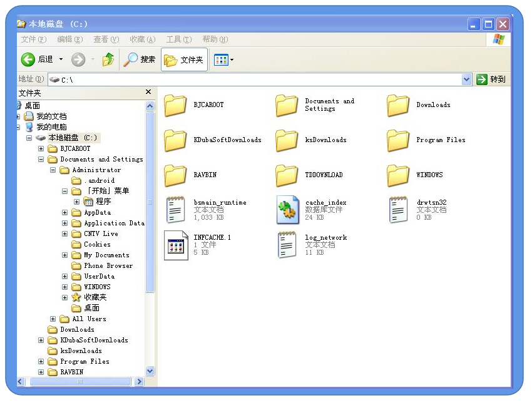
Task: Expand All Users tree node
Action: pyautogui.click(x=53, y=319)
